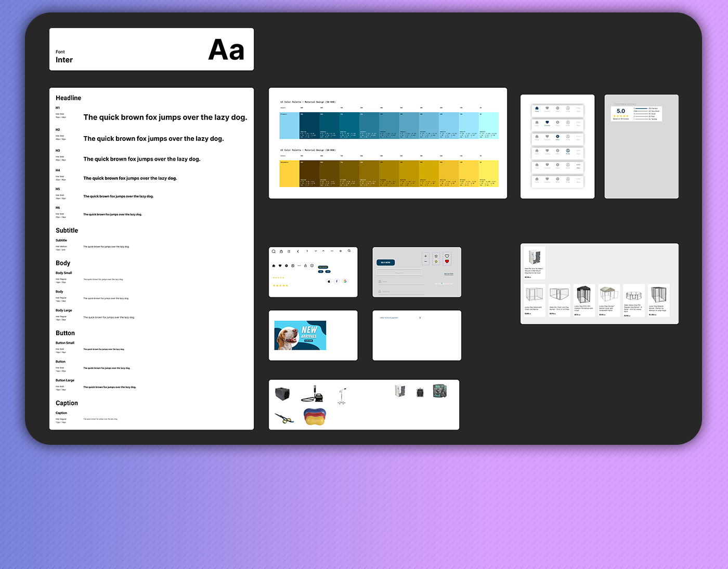This screenshot has height=569, width=728.
Task: Select the highlighted Home tab in navbar
Action: 537,109
